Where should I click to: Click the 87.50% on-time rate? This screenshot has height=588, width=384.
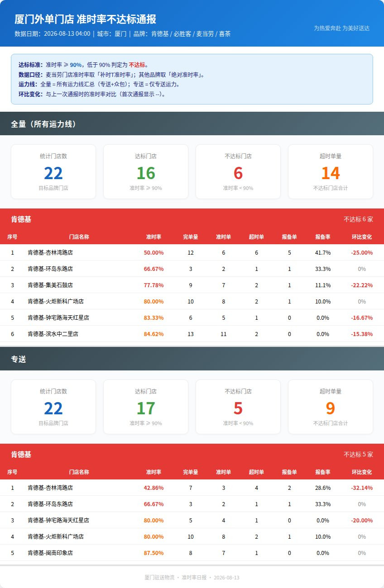click(x=154, y=553)
